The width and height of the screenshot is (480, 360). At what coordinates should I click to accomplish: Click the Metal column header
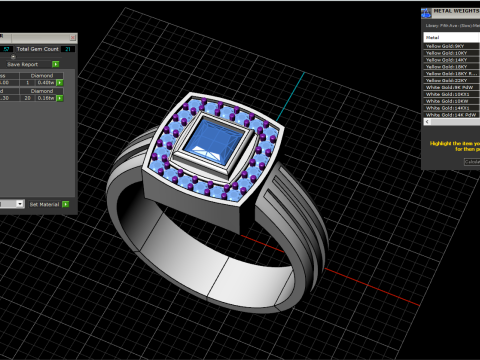point(451,37)
